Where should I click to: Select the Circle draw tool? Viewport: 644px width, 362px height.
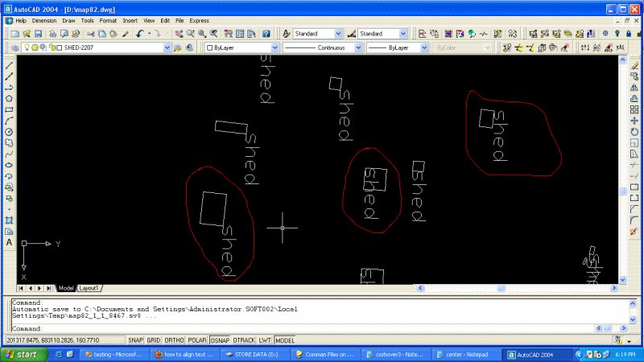(9, 132)
